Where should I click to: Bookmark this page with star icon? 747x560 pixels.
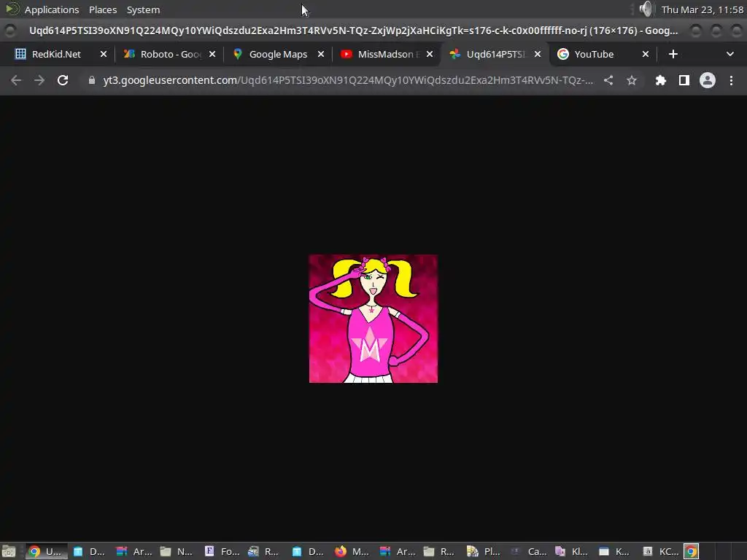point(632,80)
